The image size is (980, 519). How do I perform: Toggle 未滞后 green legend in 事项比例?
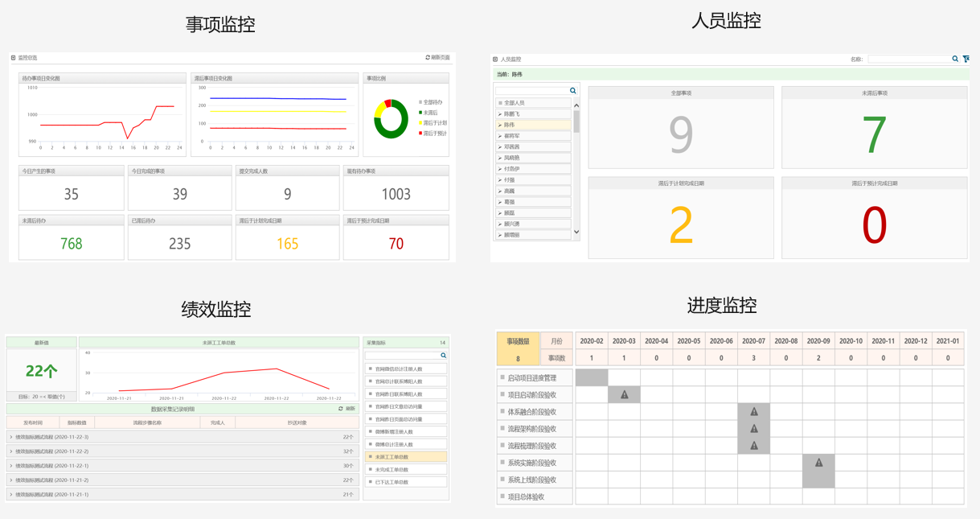point(420,113)
